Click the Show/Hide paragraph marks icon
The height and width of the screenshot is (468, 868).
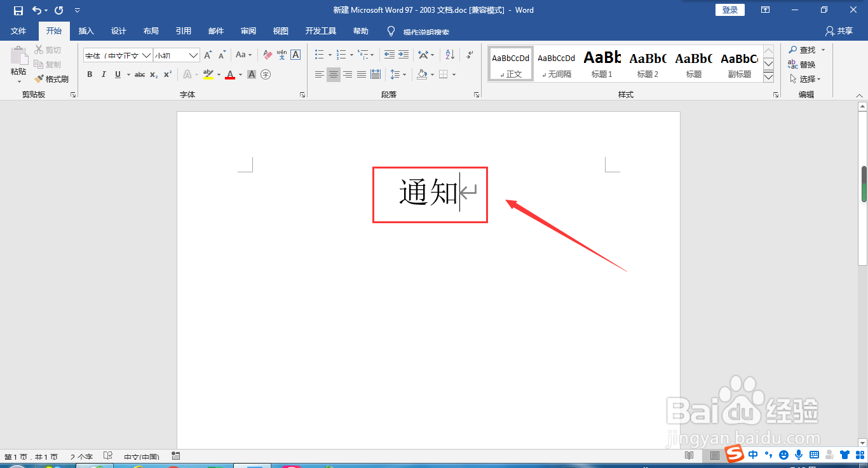(x=468, y=55)
